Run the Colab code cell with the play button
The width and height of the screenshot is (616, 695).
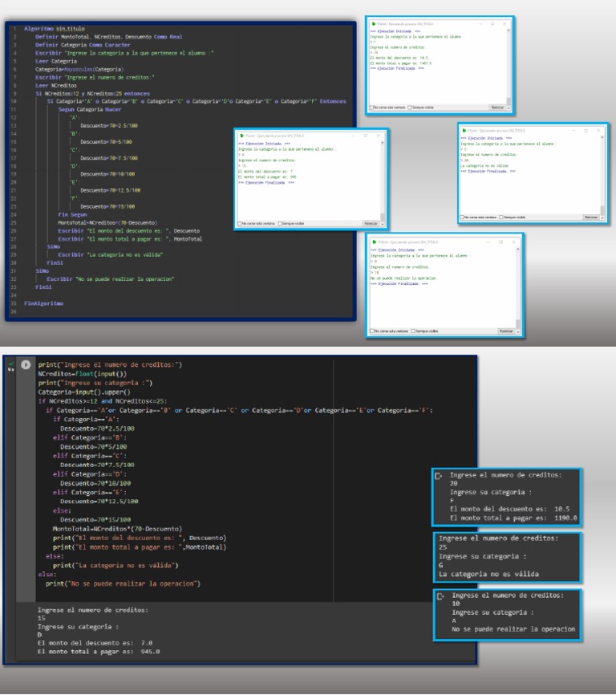pos(26,364)
